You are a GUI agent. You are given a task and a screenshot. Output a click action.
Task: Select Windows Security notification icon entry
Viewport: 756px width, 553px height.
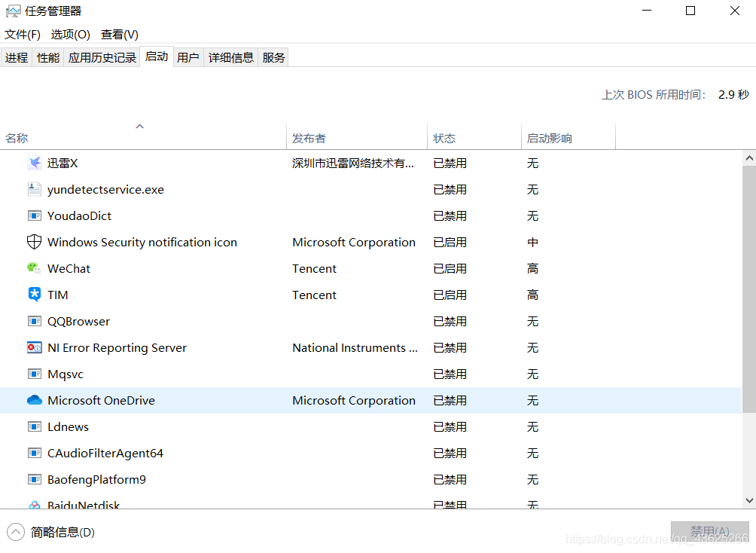[x=142, y=242]
